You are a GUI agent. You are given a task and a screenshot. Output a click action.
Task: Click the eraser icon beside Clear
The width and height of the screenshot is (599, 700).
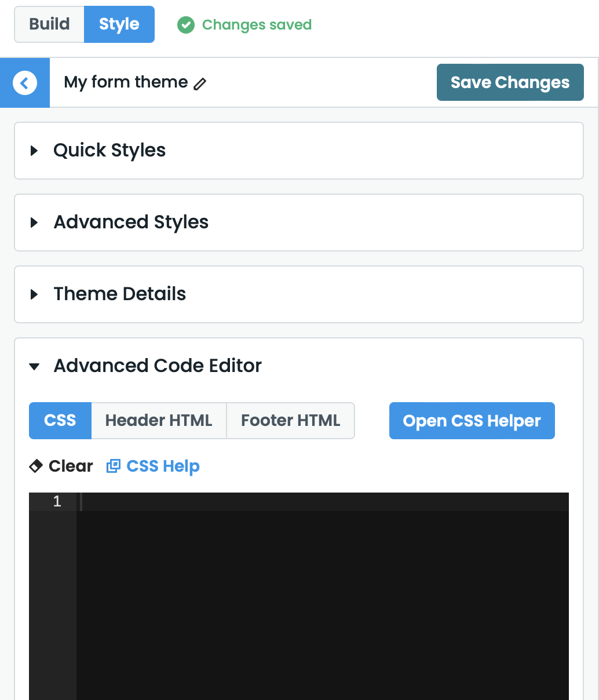[x=36, y=466]
